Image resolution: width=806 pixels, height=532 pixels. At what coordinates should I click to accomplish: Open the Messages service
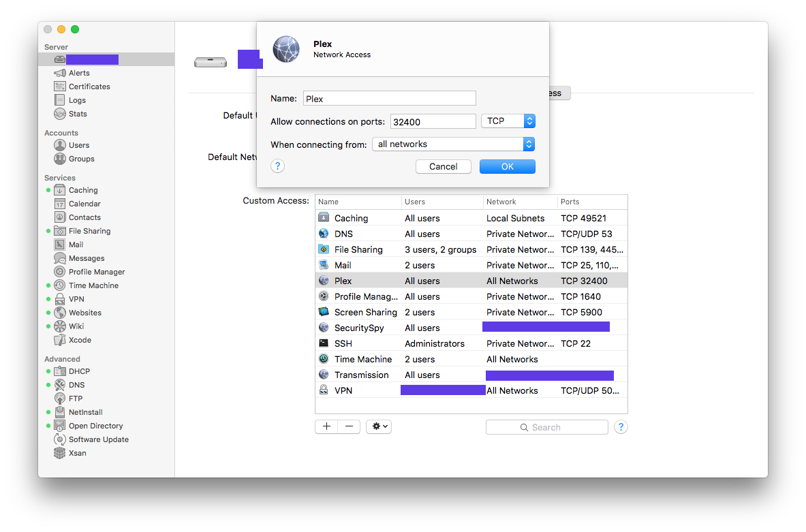(87, 258)
